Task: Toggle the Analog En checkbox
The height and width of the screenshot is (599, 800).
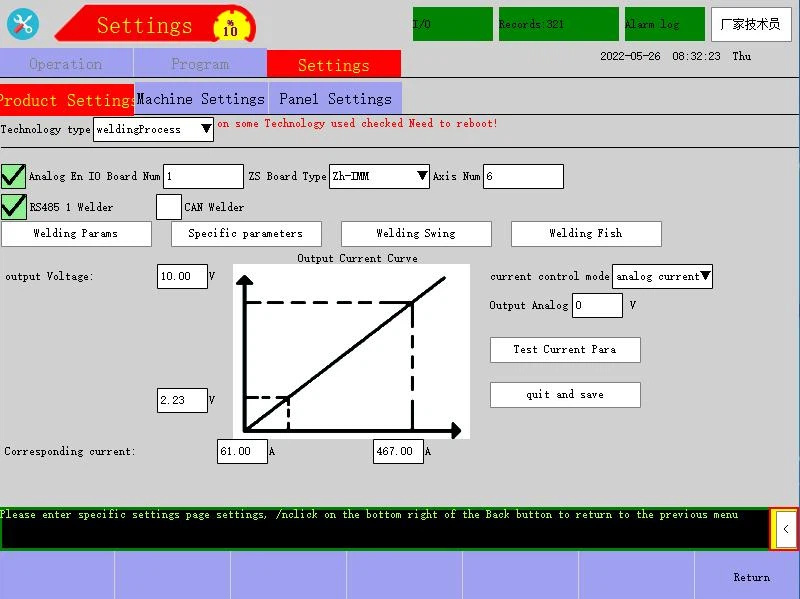Action: tap(13, 176)
